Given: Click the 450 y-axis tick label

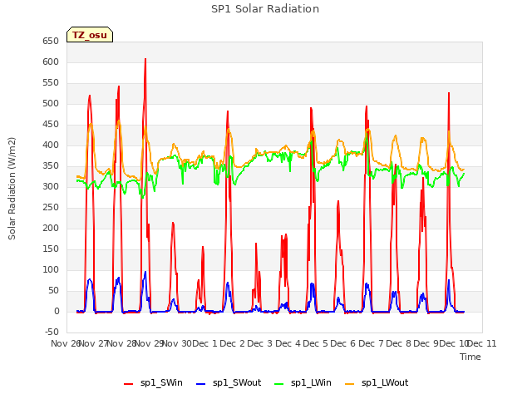Looking at the screenshot, I should point(51,125).
